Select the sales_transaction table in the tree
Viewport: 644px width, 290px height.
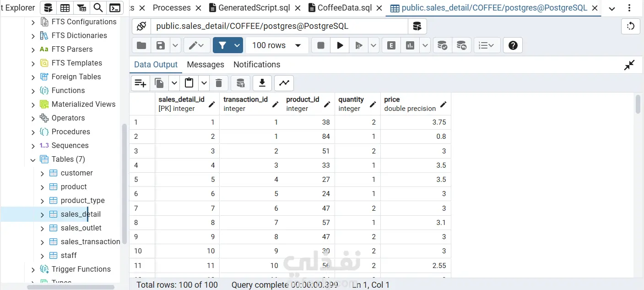tap(90, 241)
